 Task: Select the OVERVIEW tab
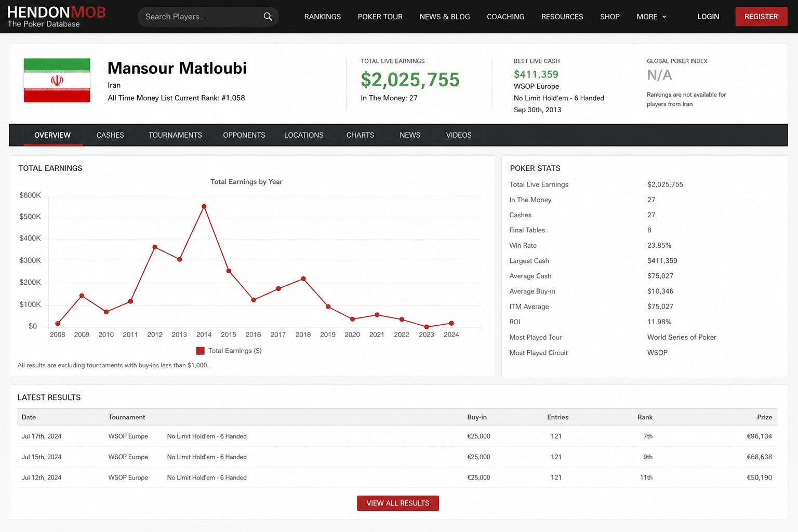click(52, 135)
